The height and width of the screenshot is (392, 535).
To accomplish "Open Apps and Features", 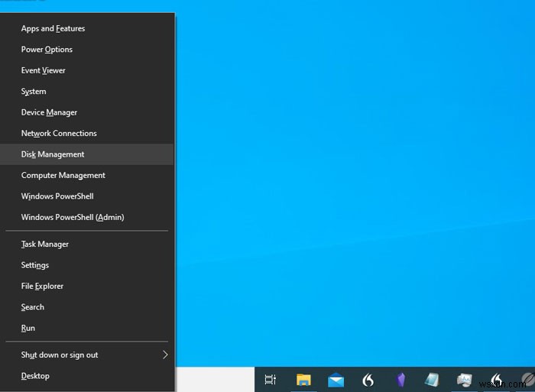I will 87,29.
